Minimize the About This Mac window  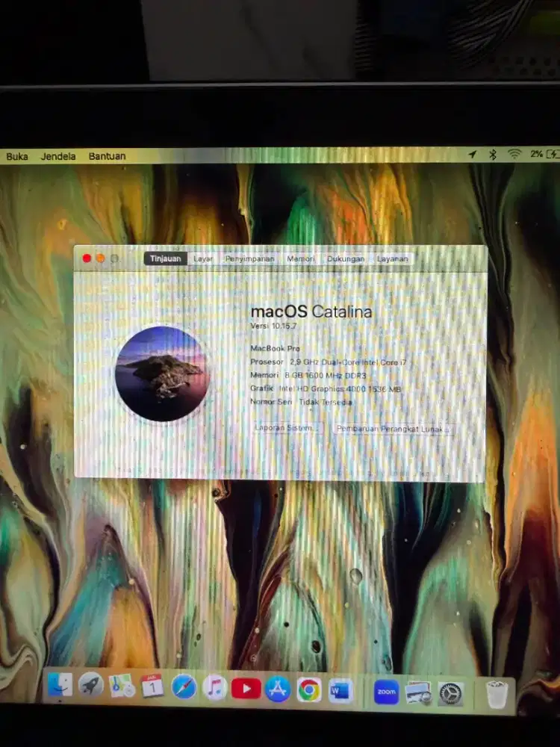pos(101,258)
